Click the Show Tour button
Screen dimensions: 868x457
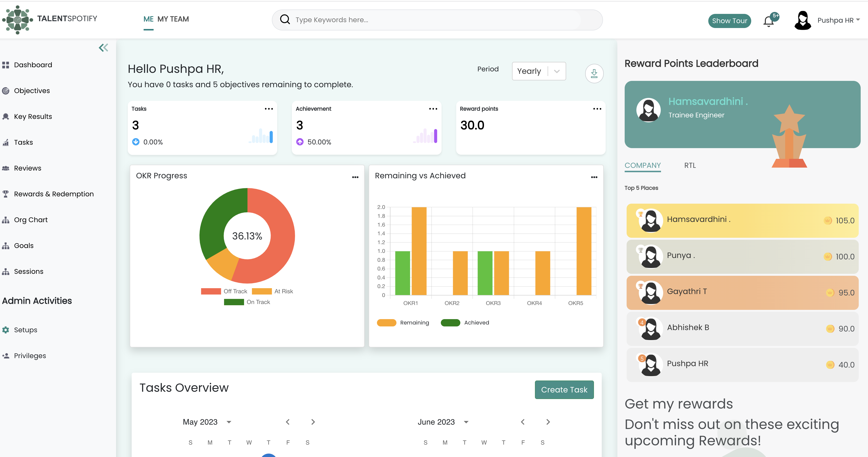729,21
